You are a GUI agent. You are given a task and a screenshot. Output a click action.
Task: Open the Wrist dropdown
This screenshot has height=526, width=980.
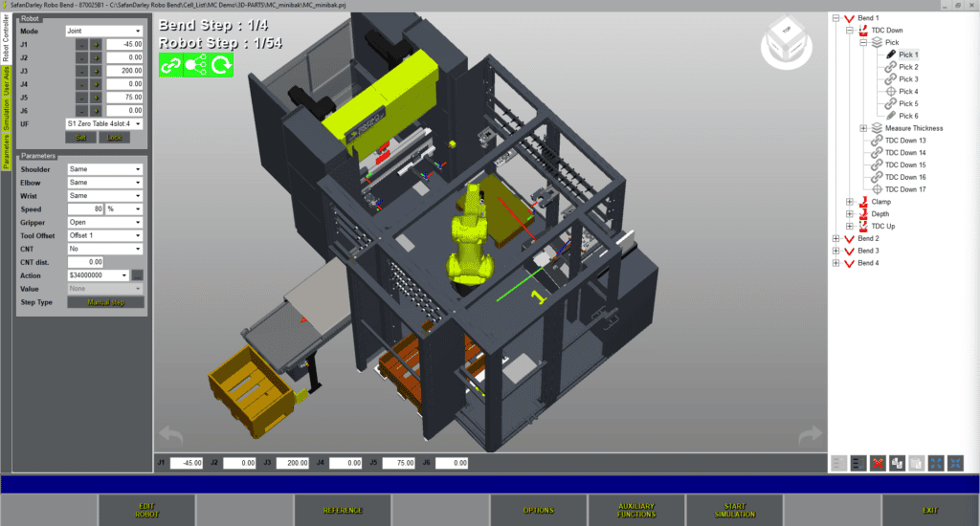105,195
